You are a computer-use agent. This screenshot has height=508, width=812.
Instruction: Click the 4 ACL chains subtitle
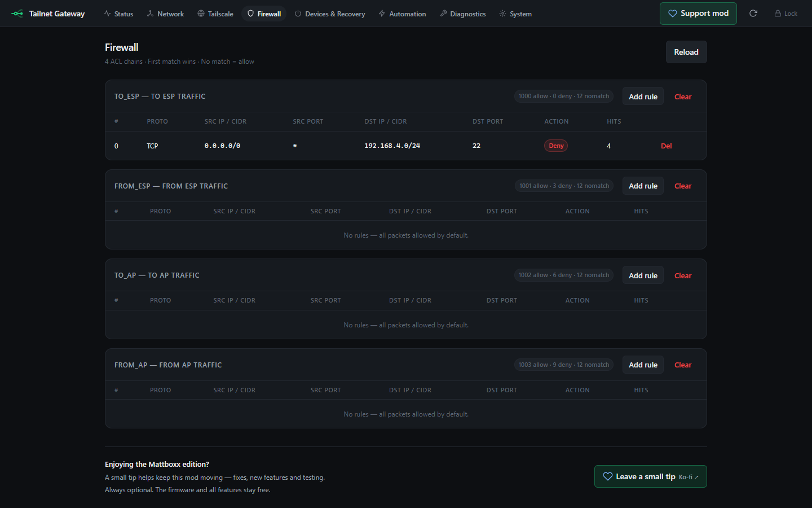(x=179, y=62)
